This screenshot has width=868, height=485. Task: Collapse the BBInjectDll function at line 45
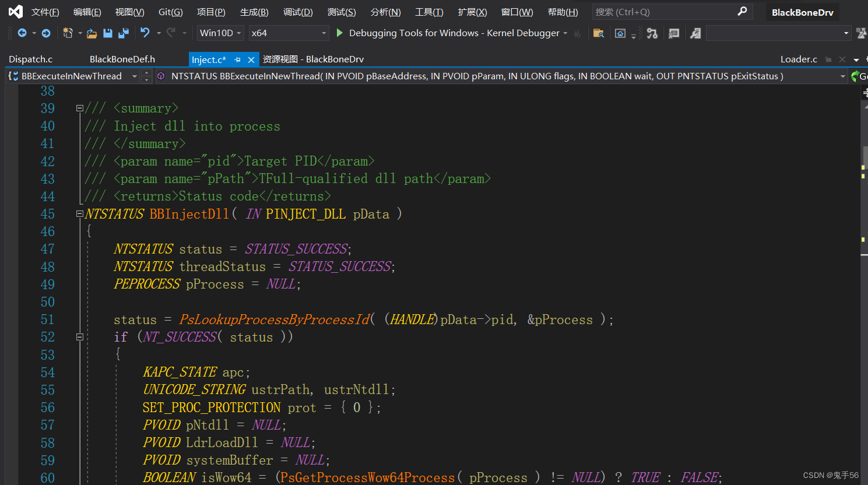click(80, 214)
